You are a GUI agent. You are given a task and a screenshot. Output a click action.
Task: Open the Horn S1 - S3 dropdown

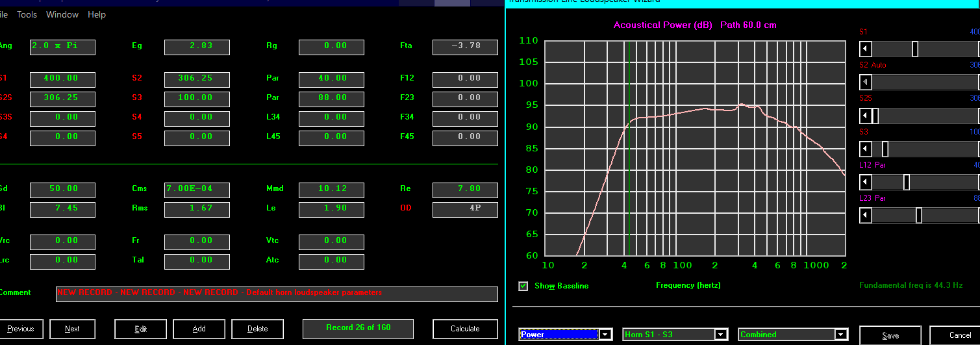click(721, 335)
